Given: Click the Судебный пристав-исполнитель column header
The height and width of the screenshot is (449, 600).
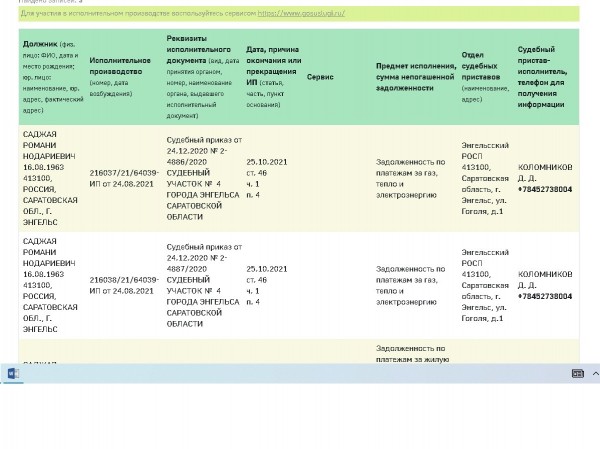Looking at the screenshot, I should coord(543,77).
